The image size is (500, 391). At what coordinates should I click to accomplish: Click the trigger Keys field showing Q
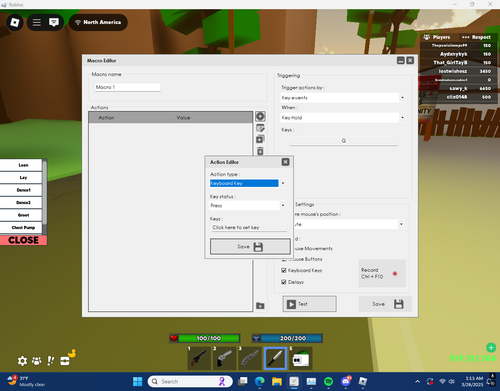344,141
